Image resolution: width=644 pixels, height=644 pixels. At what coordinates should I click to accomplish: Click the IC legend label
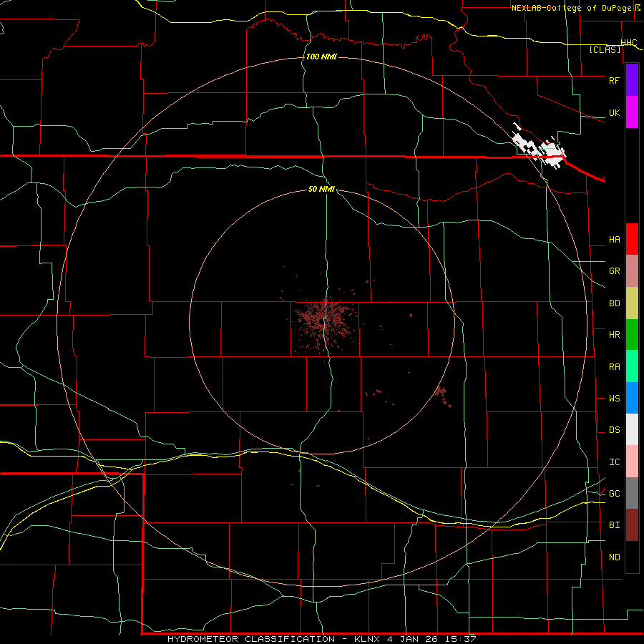(x=614, y=462)
